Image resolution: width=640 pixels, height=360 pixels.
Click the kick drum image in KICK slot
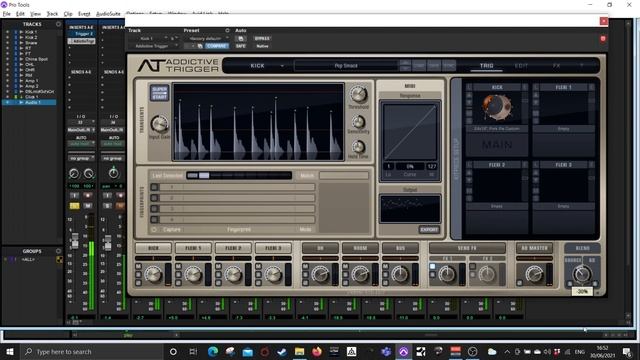point(497,107)
